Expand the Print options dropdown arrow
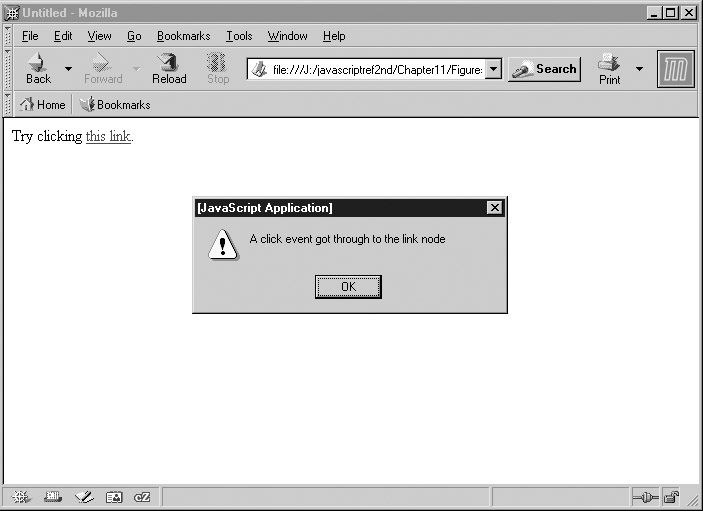Screen dimensions: 703x511 tap(639, 69)
